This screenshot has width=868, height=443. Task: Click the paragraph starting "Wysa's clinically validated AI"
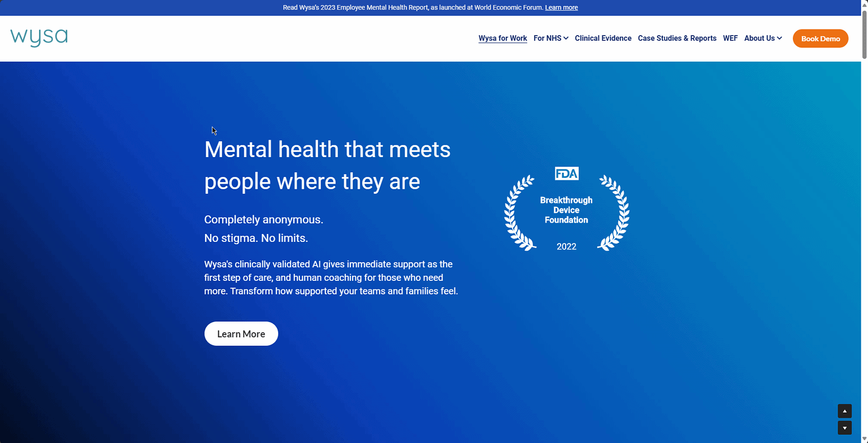(331, 277)
